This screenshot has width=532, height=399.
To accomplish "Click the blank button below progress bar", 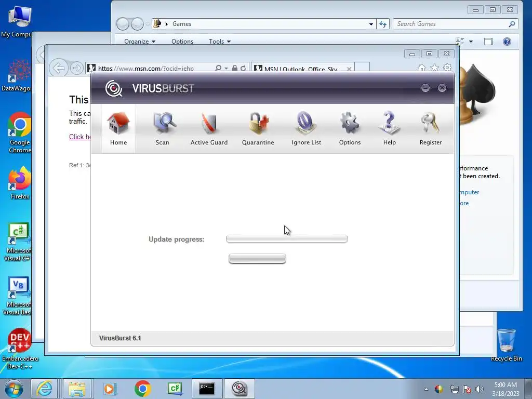I will [x=257, y=259].
